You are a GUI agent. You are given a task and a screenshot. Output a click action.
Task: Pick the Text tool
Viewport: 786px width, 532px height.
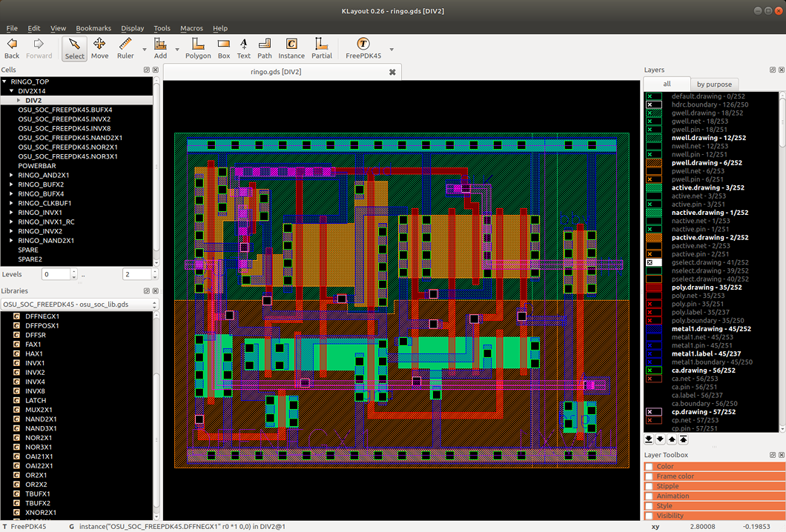(x=243, y=48)
